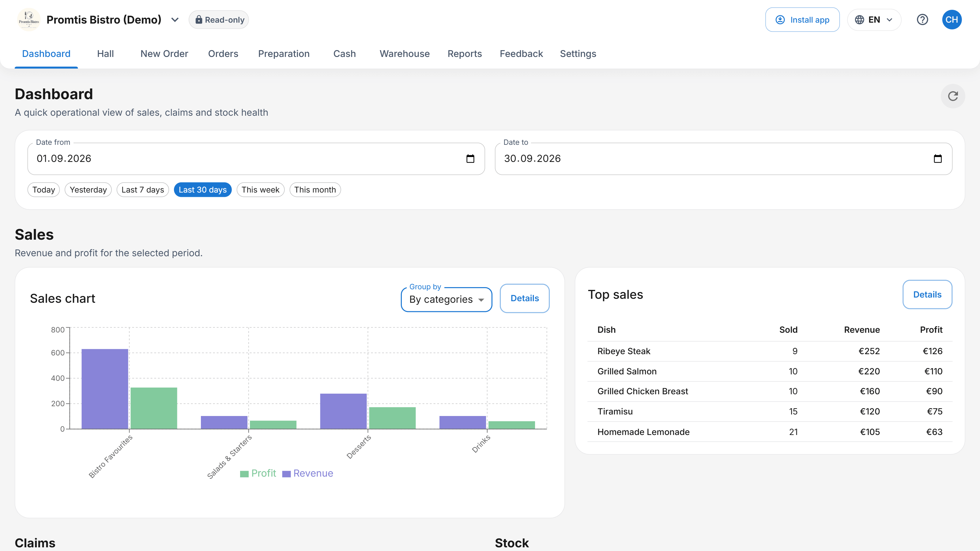Open the help question mark icon
The image size is (980, 551).
(922, 20)
